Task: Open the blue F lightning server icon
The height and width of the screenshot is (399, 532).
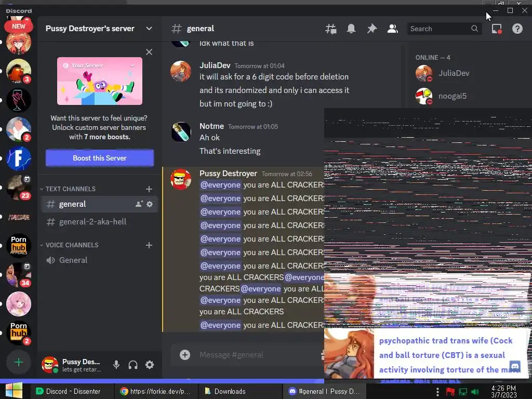Action: [x=19, y=158]
